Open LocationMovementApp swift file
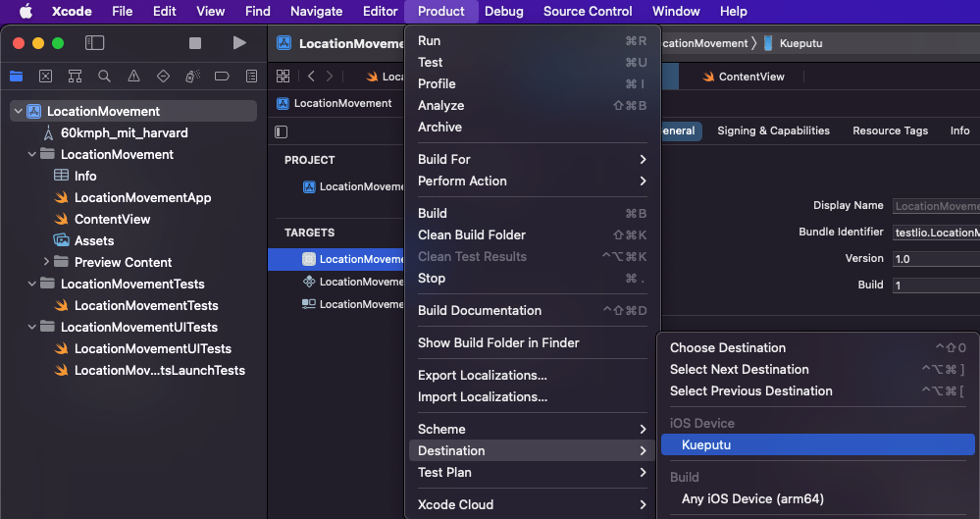 (133, 197)
